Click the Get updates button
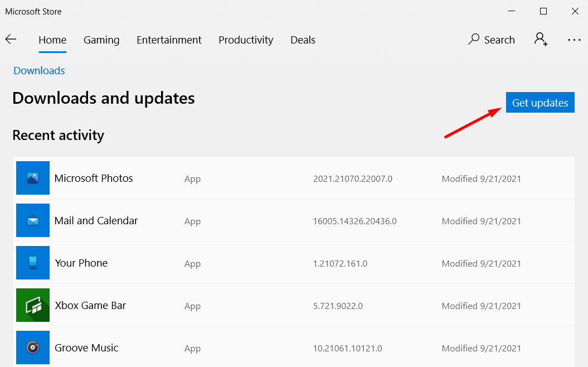 [x=540, y=103]
